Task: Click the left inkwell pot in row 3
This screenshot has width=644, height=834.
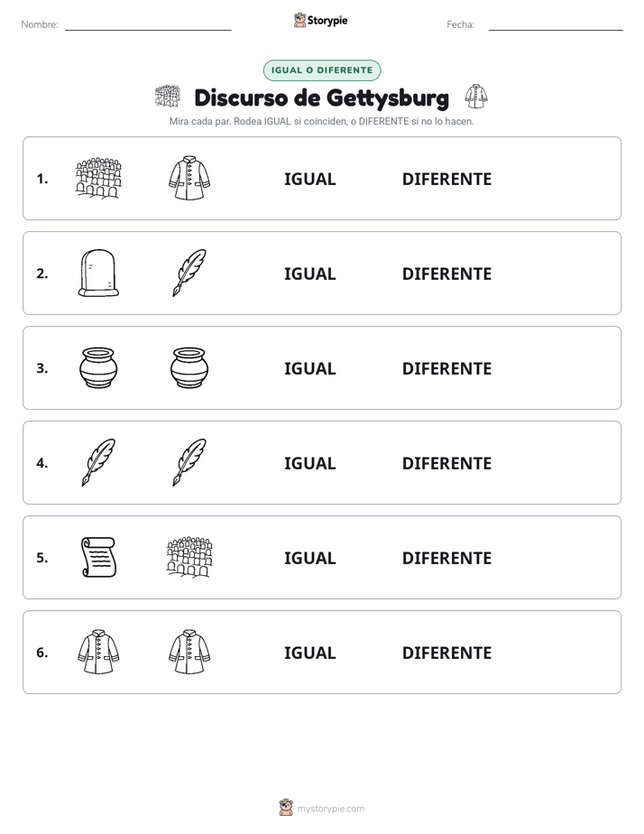Action: [98, 367]
